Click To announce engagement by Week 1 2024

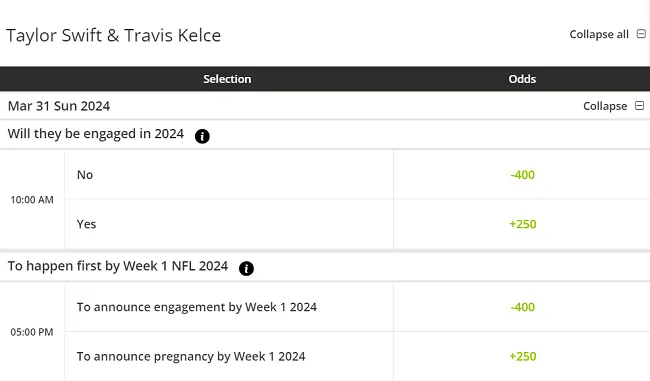[196, 307]
